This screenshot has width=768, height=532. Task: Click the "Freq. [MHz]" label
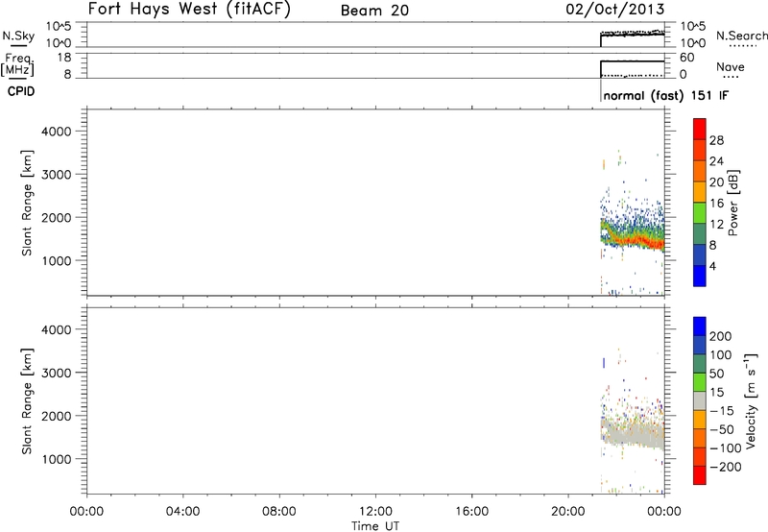18,64
